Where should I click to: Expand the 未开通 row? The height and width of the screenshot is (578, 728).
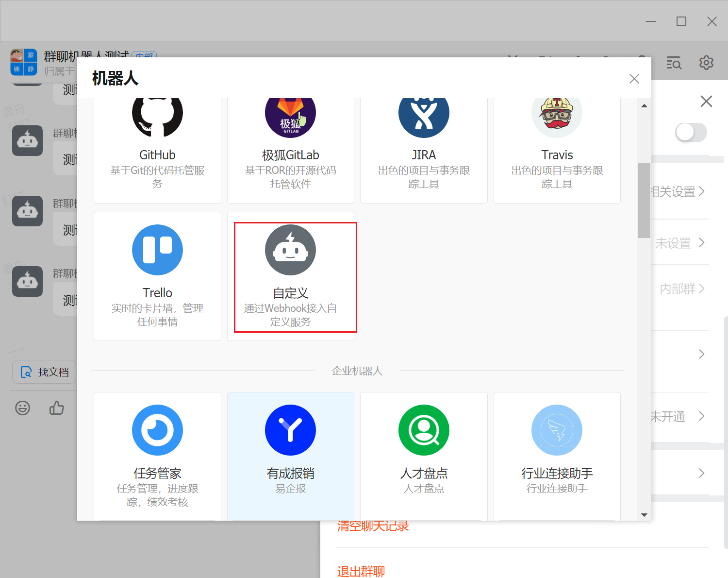pos(678,416)
